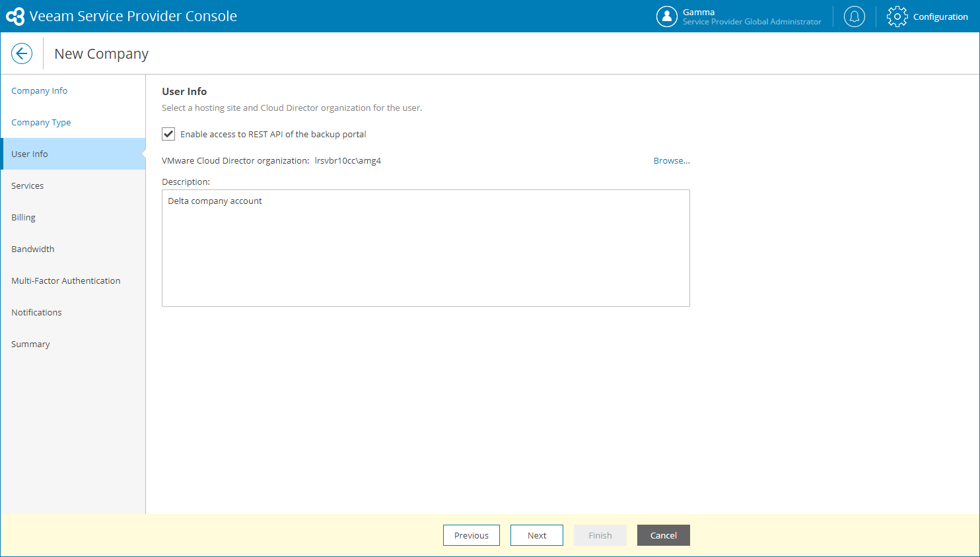Click the Next button
This screenshot has height=557, width=980.
537,535
